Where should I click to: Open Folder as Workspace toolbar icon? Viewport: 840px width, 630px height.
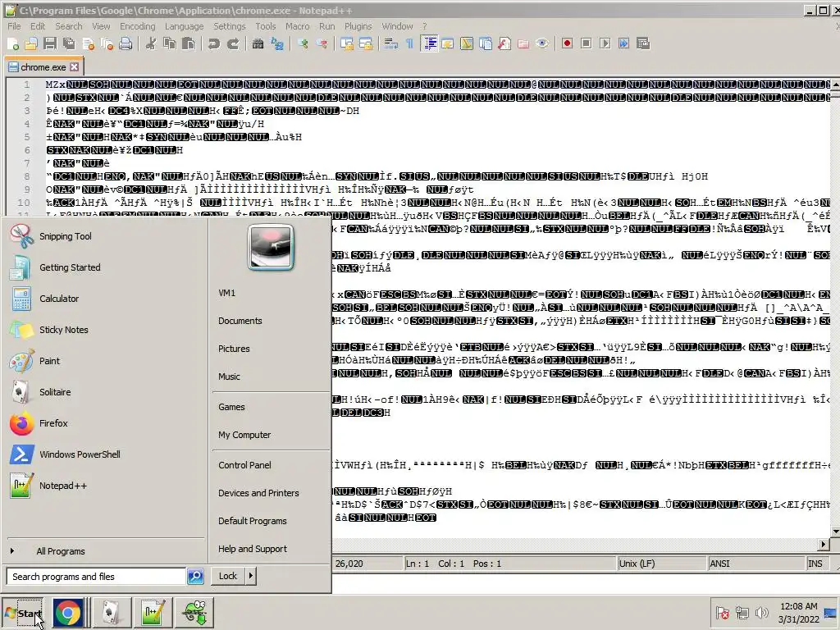click(x=523, y=44)
